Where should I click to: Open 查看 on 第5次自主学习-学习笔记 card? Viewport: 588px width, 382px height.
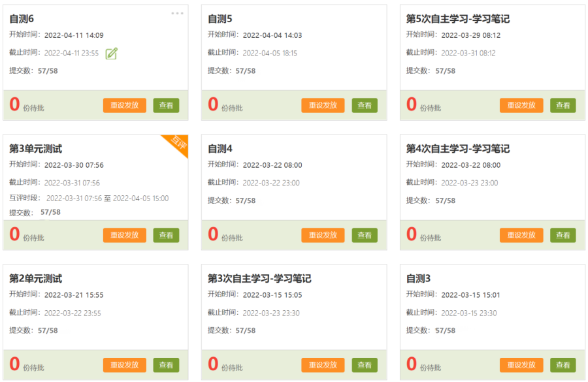(x=563, y=105)
